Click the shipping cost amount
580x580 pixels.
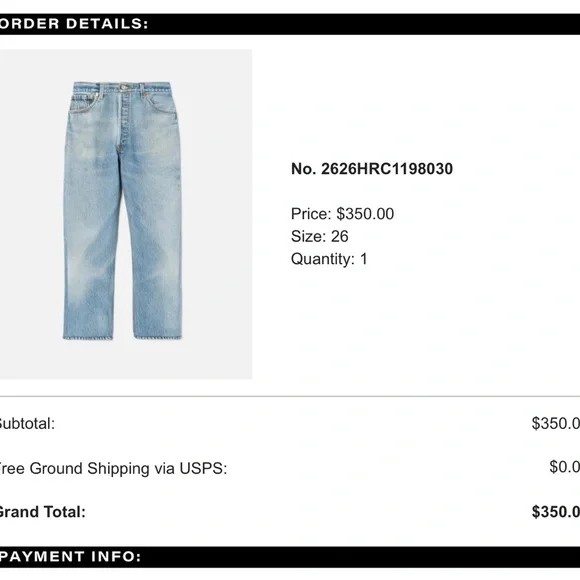tap(564, 467)
